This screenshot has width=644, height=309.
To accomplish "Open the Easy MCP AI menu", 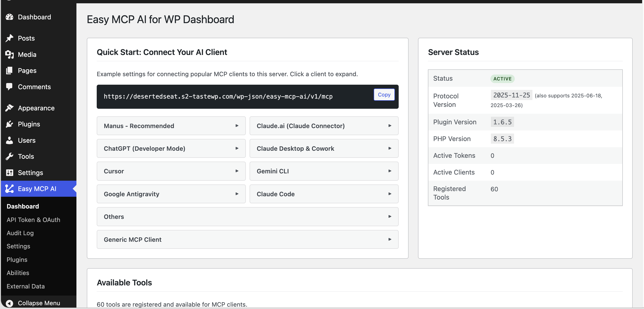I will (38, 189).
